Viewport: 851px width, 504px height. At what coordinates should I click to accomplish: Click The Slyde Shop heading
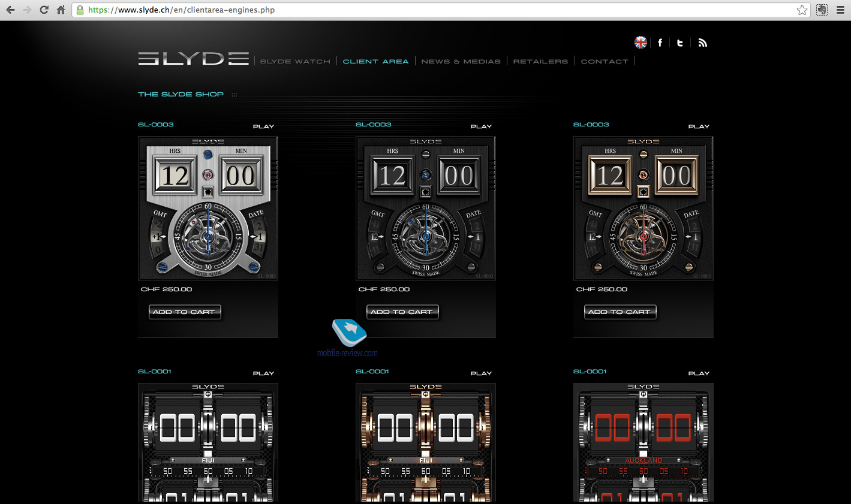click(x=181, y=94)
